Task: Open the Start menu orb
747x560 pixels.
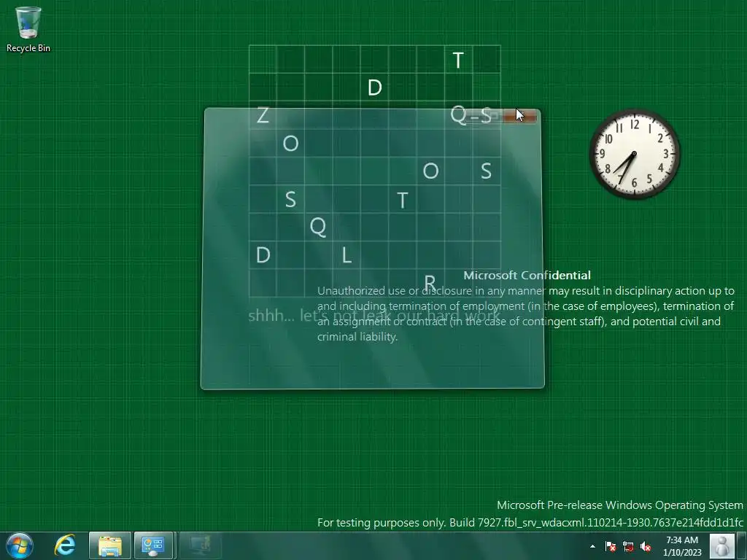Action: click(20, 545)
